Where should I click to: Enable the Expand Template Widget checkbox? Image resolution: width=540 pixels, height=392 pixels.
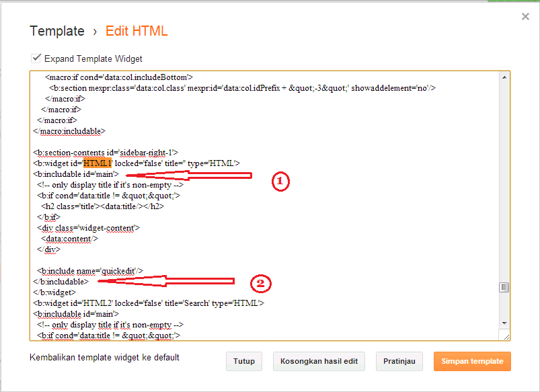pyautogui.click(x=36, y=58)
